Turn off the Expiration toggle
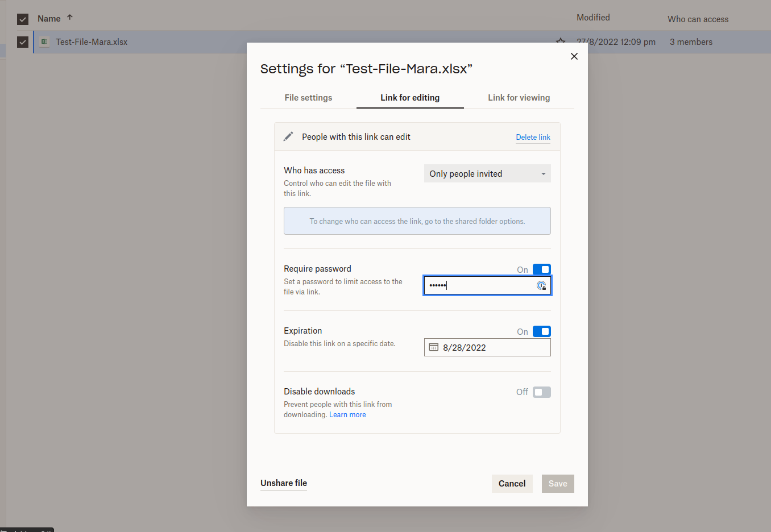Image resolution: width=771 pixels, height=532 pixels. 541,331
